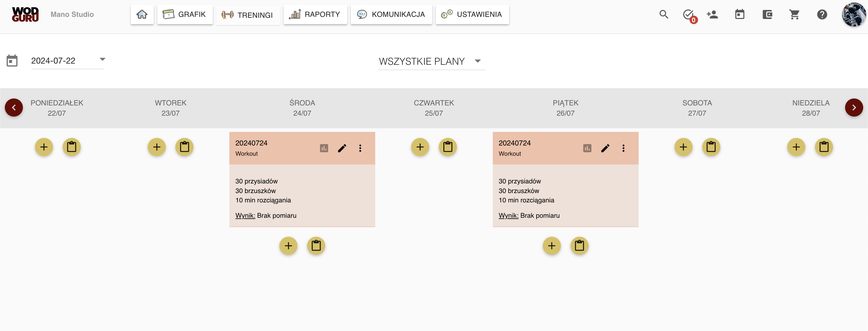Expand the date selector arrow for 2024-07-22
This screenshot has height=331, width=868.
click(x=102, y=59)
